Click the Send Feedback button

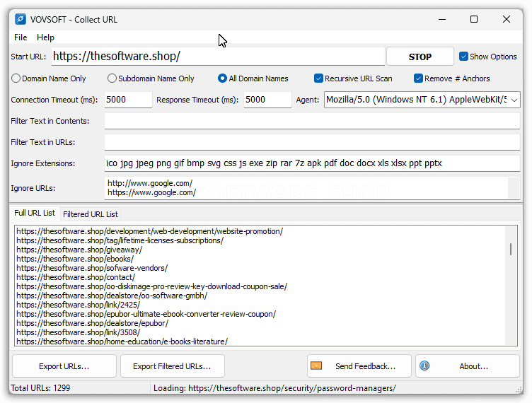pyautogui.click(x=359, y=366)
